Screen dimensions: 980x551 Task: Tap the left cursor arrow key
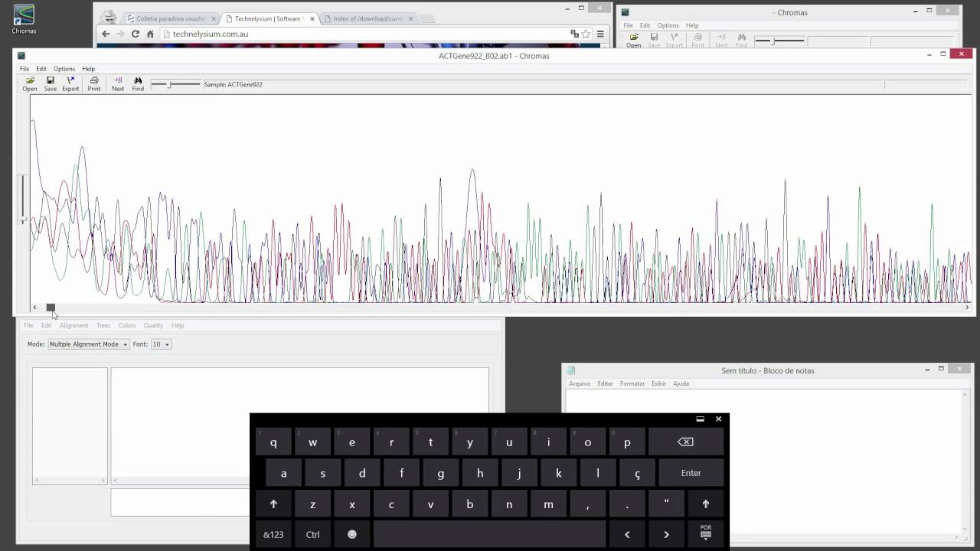(627, 534)
